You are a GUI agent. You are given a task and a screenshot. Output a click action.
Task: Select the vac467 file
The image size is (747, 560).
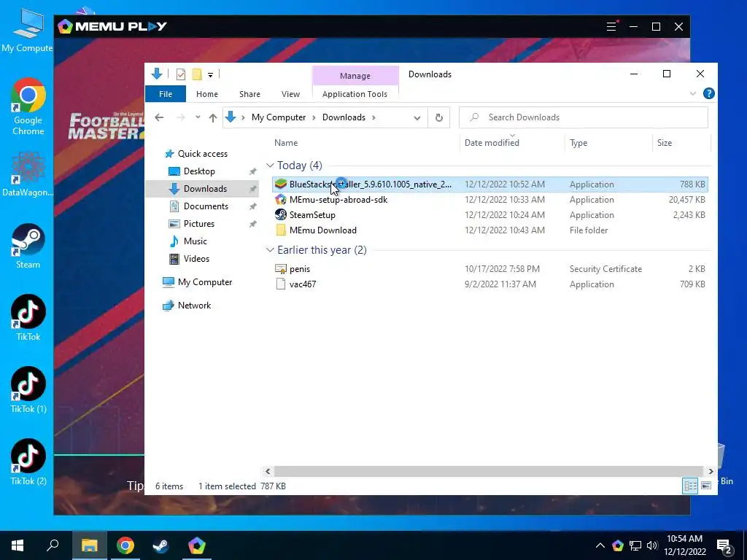(x=489, y=284)
